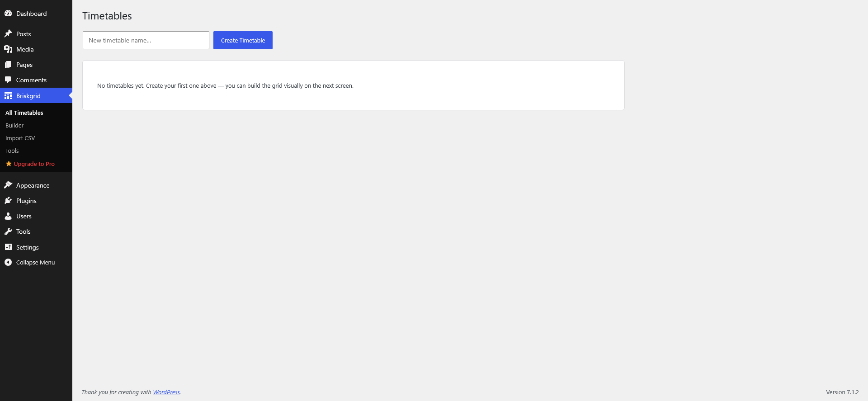Focus the new timetable name field
Screen dimensions: 868x401
click(146, 40)
